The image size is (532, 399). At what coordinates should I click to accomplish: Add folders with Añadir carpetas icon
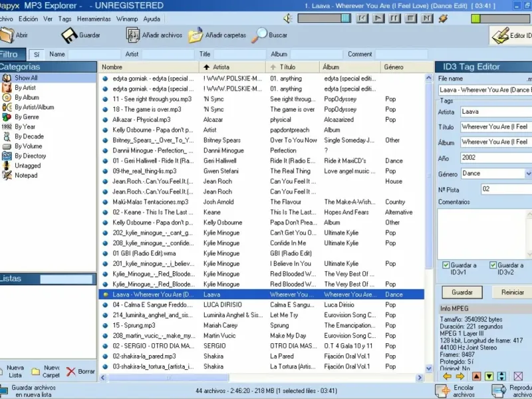(x=196, y=35)
